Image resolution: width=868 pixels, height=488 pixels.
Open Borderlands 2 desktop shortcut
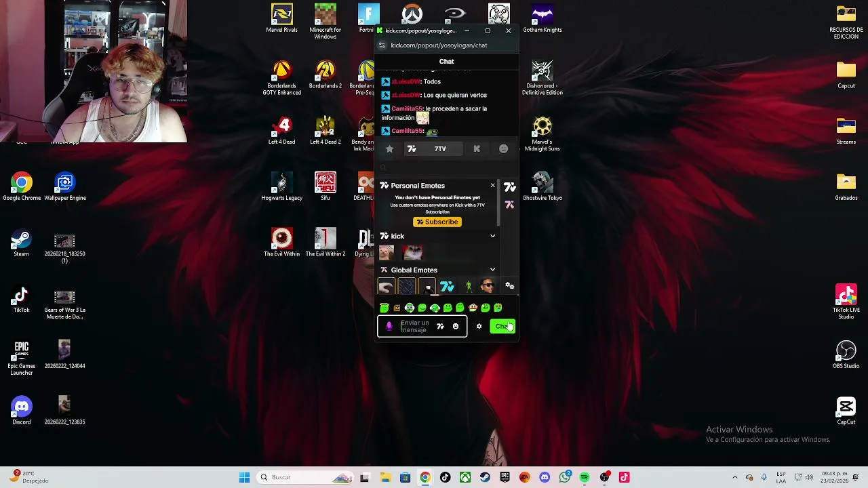click(x=325, y=75)
